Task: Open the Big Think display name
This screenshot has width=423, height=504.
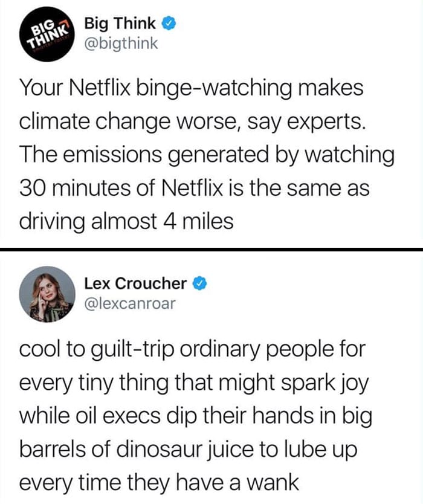Action: (x=120, y=24)
